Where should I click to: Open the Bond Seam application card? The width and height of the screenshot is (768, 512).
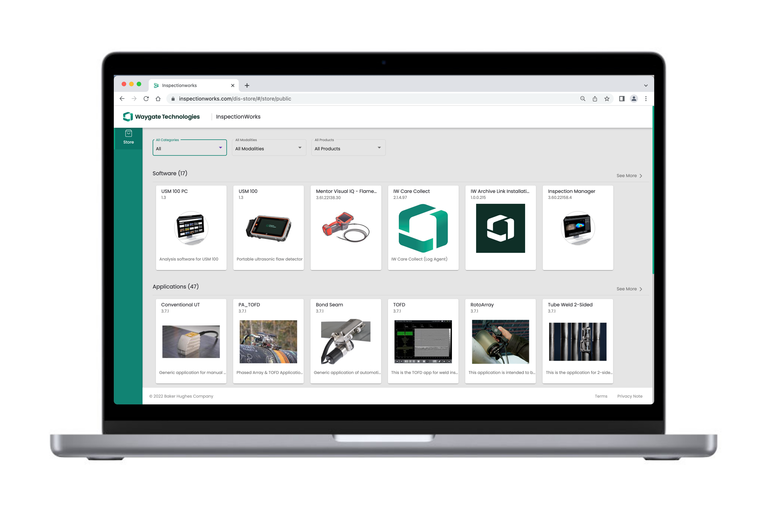coord(346,341)
